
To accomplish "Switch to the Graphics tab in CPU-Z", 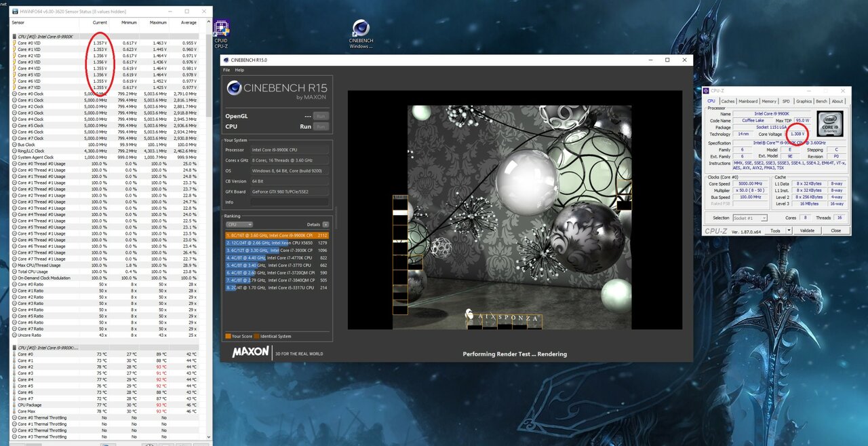I will [x=804, y=101].
